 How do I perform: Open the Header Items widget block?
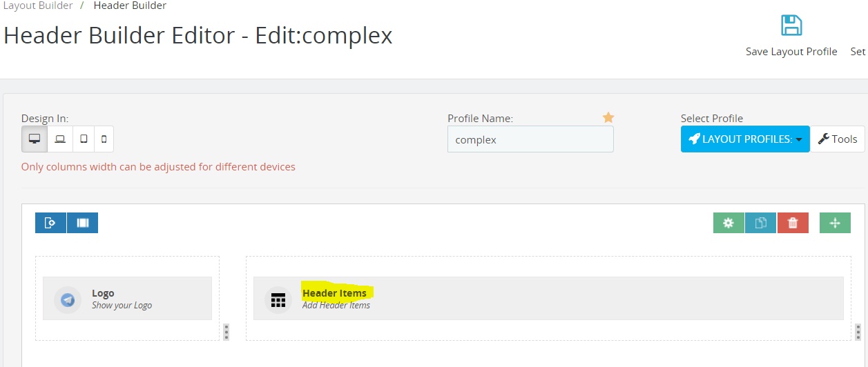(548, 299)
